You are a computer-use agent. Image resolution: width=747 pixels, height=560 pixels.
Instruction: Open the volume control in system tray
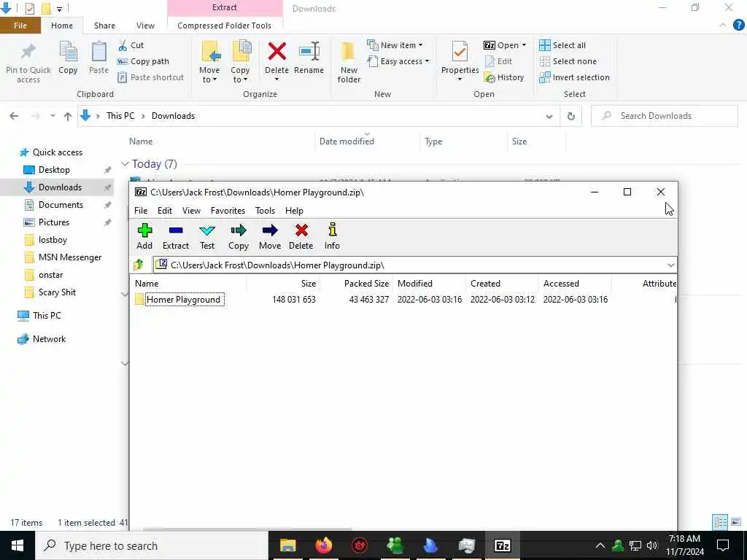pyautogui.click(x=652, y=545)
